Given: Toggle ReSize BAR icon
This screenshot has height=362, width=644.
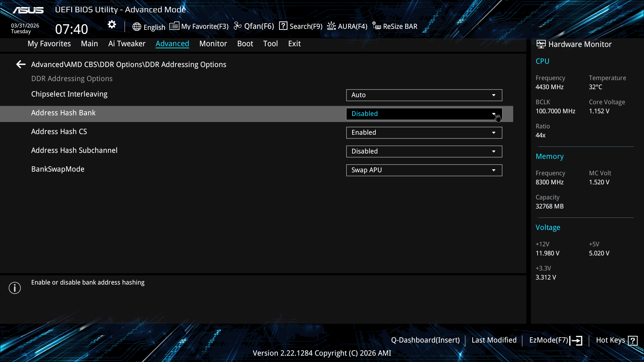Looking at the screenshot, I should point(376,26).
